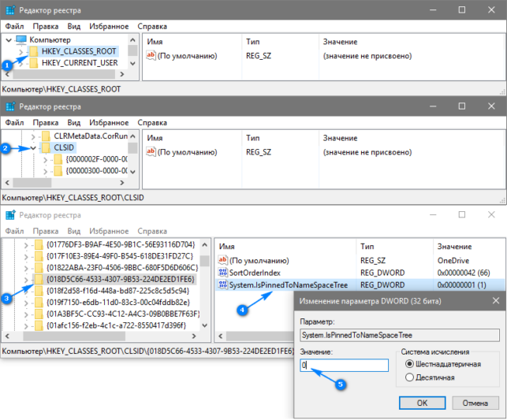507x420 pixels.
Task: Click folder icon of {018D5C66-4533-4307-9B53-224DE2ED1FE6}
Action: pyautogui.click(x=39, y=279)
